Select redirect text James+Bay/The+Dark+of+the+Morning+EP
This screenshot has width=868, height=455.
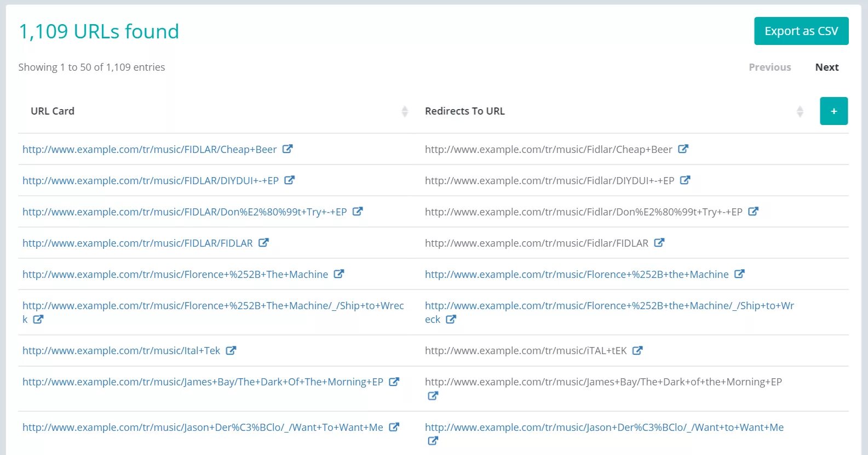[x=603, y=382]
